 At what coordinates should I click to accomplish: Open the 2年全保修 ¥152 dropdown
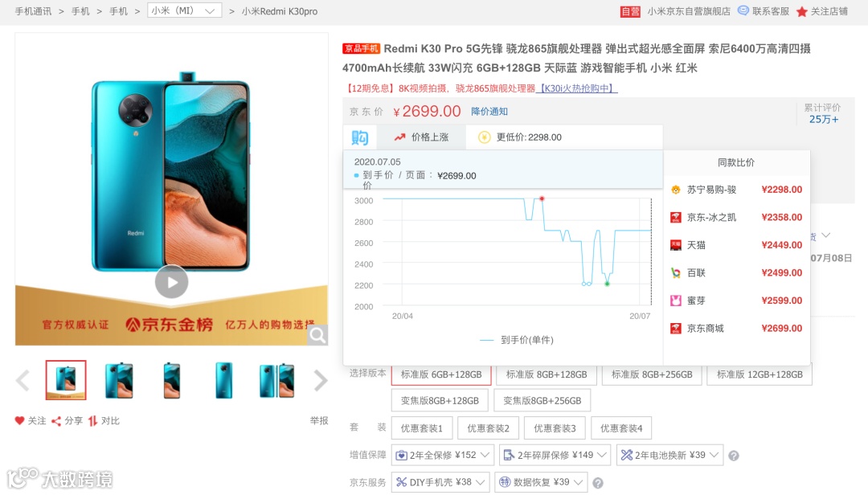(x=442, y=455)
